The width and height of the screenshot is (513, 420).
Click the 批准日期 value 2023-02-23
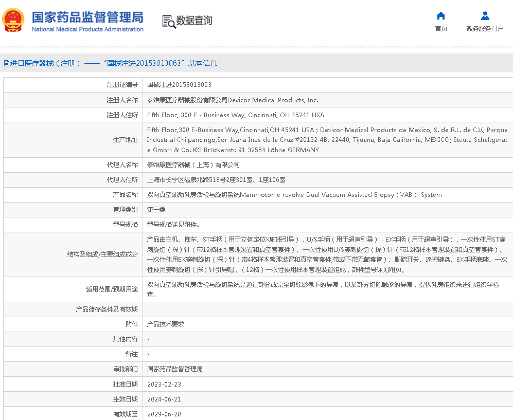(164, 385)
